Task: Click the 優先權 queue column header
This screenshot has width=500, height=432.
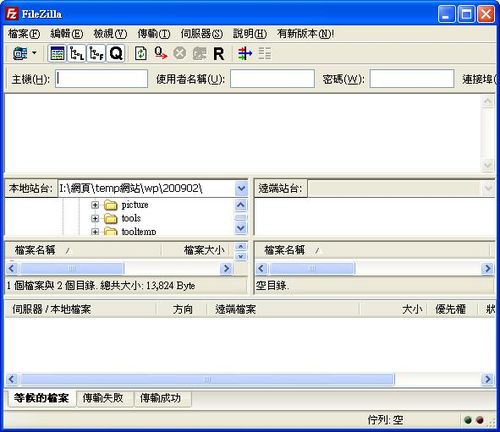Action: [452, 309]
